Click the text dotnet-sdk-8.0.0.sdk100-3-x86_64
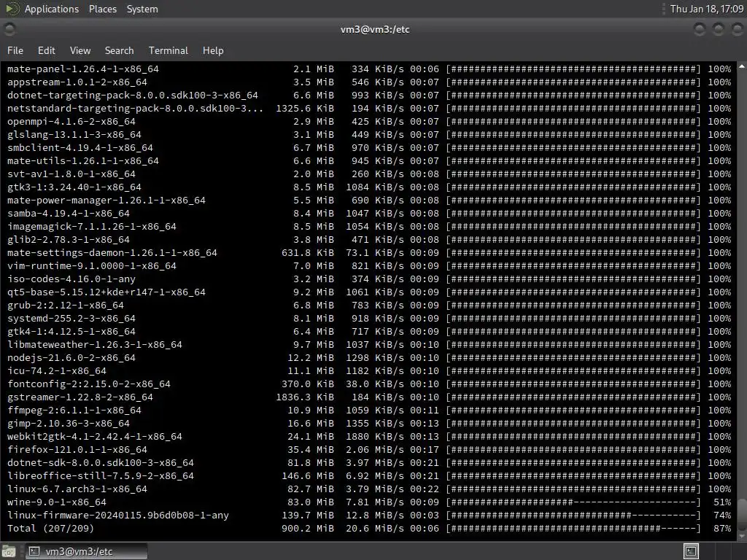 coord(101,463)
